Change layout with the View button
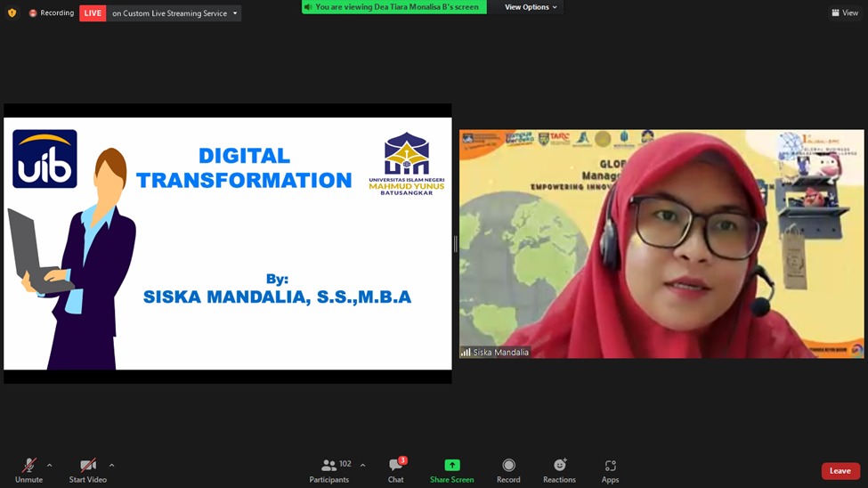The image size is (868, 488). tap(845, 12)
